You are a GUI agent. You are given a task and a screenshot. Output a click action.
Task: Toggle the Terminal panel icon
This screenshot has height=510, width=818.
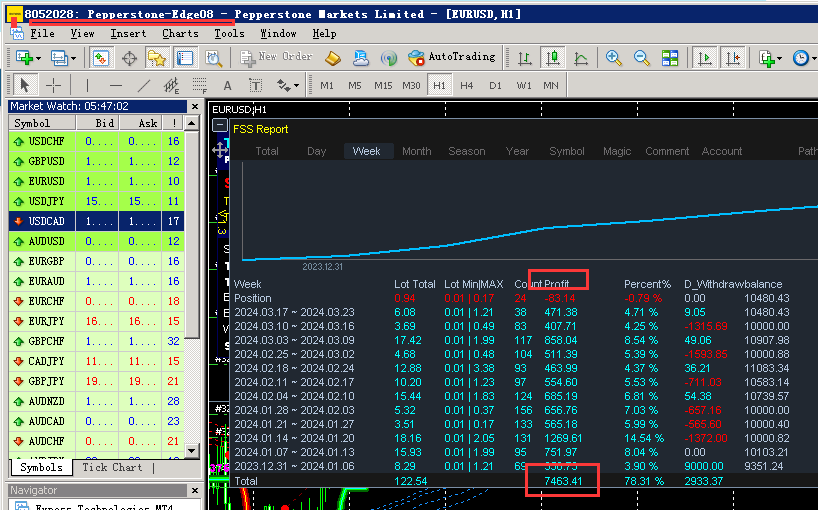point(185,57)
